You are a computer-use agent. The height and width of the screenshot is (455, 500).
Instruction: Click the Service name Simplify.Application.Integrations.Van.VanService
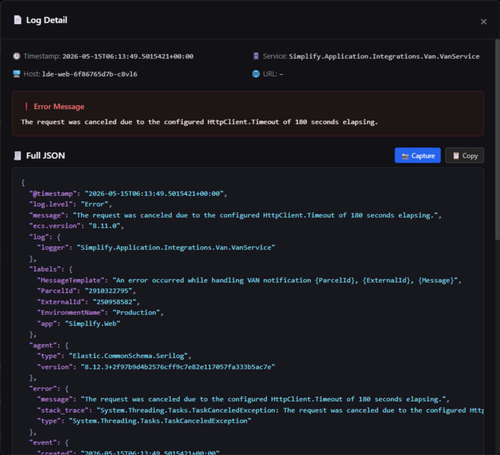(x=384, y=56)
